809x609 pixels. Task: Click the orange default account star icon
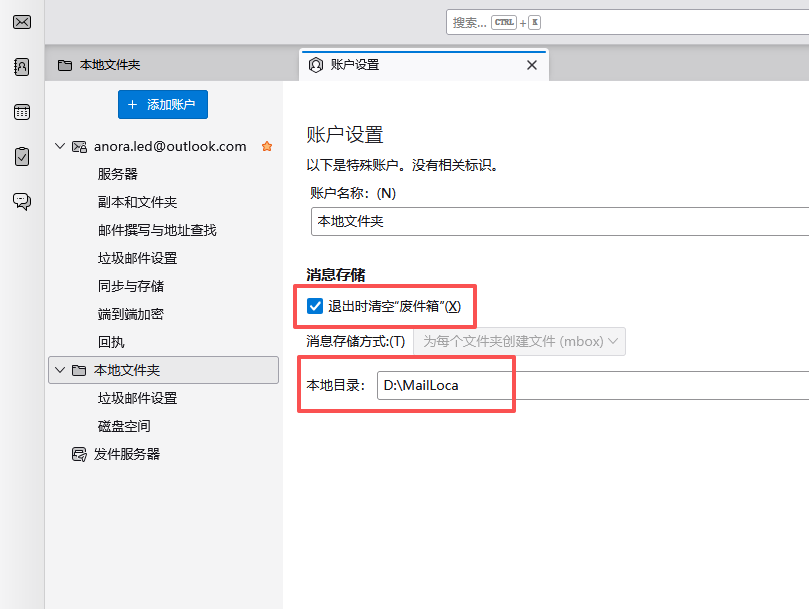267,146
